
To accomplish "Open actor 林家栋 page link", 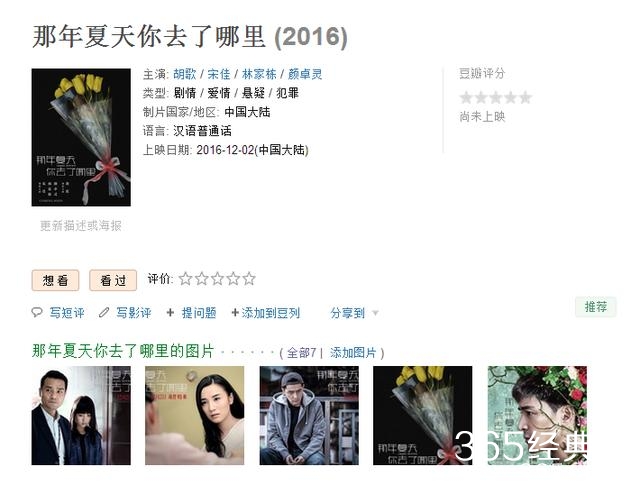I will [x=259, y=74].
